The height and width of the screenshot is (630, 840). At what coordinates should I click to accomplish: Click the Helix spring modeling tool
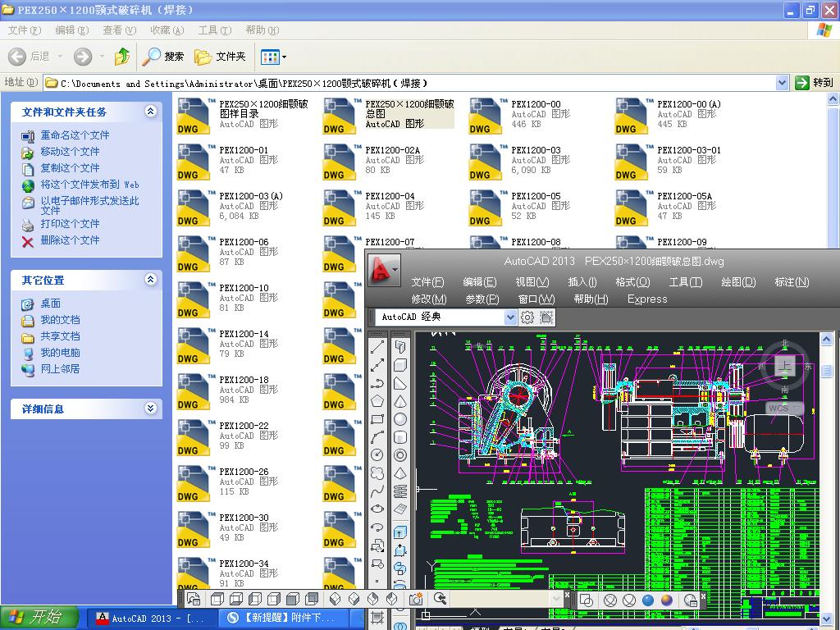400,491
